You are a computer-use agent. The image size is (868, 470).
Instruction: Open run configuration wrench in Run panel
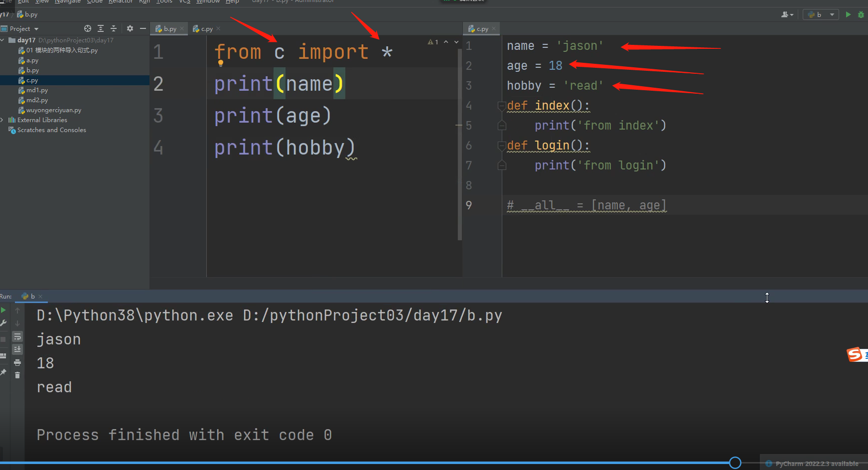[x=3, y=323]
